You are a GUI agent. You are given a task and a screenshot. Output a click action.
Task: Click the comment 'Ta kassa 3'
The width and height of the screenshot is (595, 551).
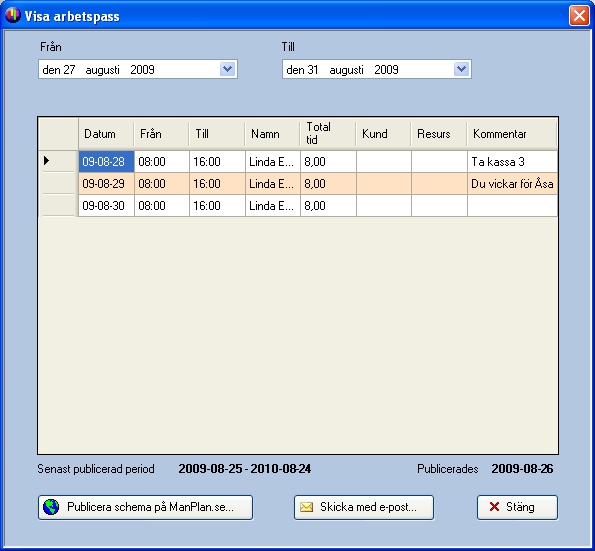click(x=512, y=162)
